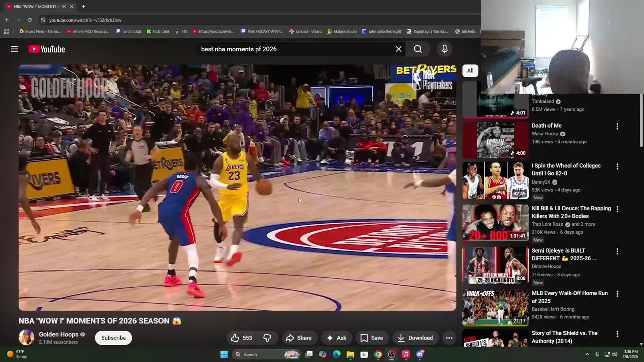Open Microsoft Store from taskbar
This screenshot has height=362, width=644.
364,354
